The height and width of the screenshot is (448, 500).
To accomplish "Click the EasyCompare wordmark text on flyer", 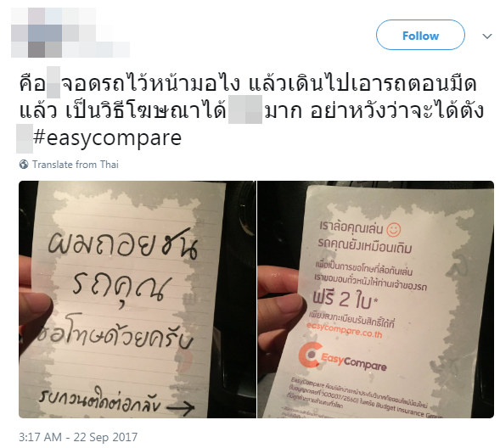I will pyautogui.click(x=353, y=361).
